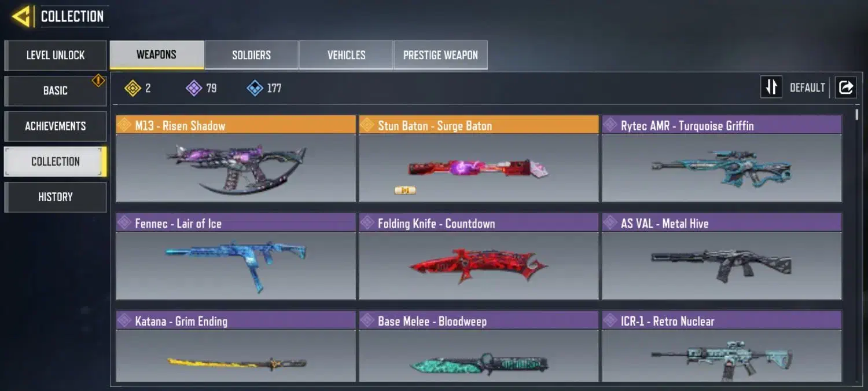
Task: Open the Level Unlock section
Action: (x=56, y=55)
